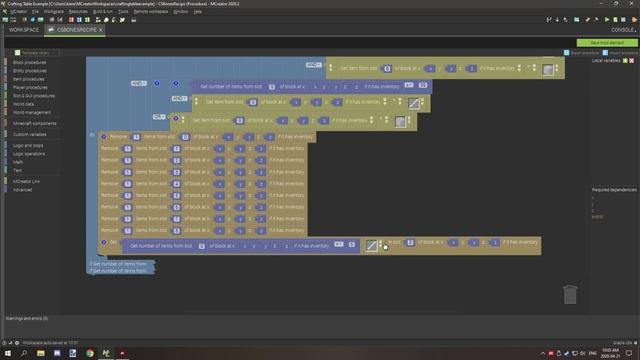Open the Template library
This screenshot has width=640, height=360.
[x=32, y=53]
